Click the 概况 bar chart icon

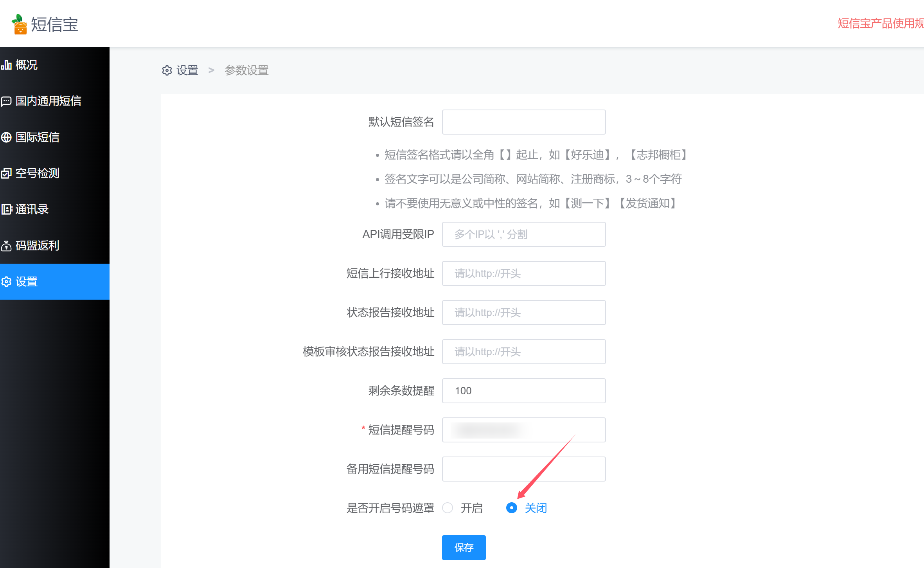pos(6,65)
